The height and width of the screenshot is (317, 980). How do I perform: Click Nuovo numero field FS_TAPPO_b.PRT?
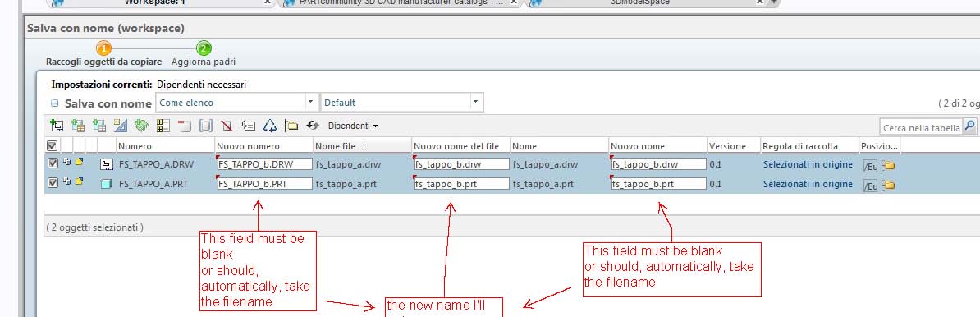(264, 184)
